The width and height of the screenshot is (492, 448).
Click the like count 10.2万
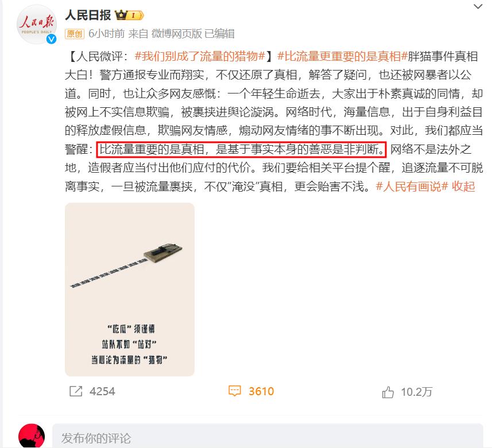coord(417,392)
